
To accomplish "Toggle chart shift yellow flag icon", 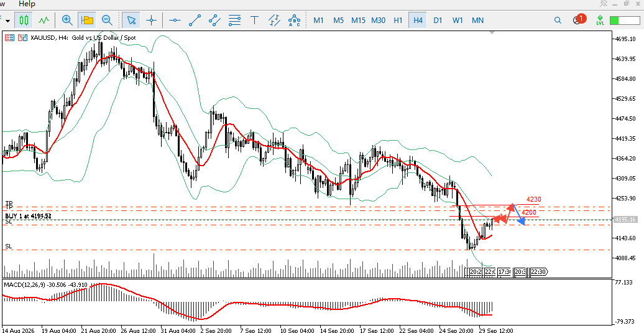I will click(87, 20).
